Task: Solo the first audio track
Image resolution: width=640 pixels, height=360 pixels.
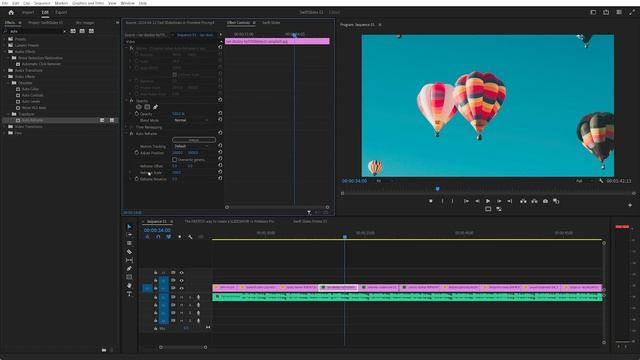Action: 190,297
